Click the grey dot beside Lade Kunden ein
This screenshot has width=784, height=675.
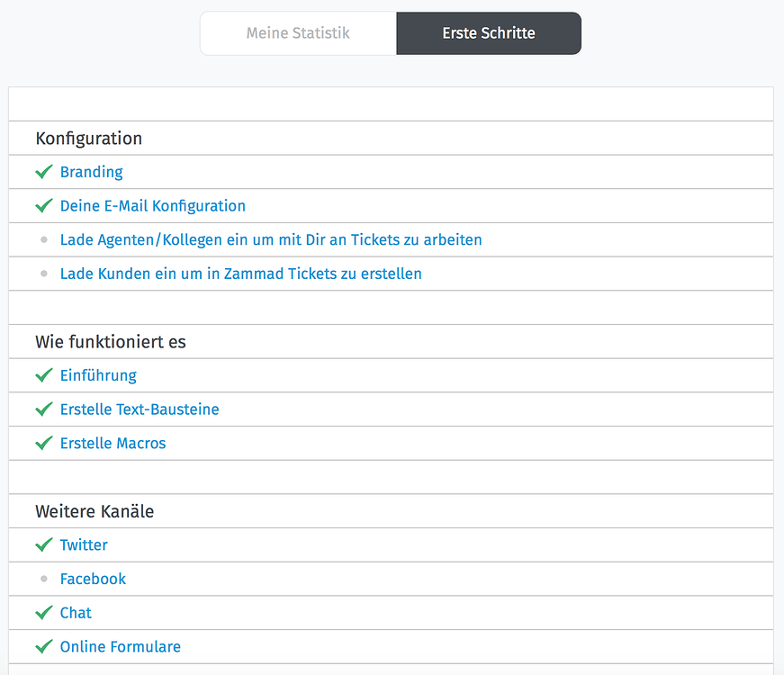[x=43, y=274]
